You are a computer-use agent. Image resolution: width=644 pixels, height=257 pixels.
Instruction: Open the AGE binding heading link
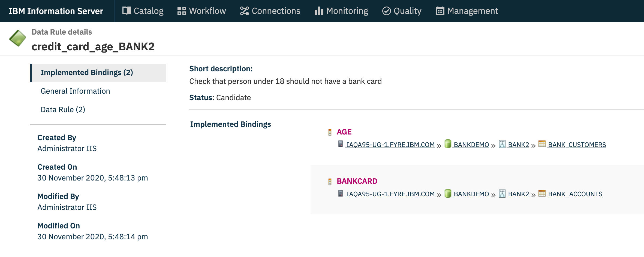pyautogui.click(x=344, y=132)
